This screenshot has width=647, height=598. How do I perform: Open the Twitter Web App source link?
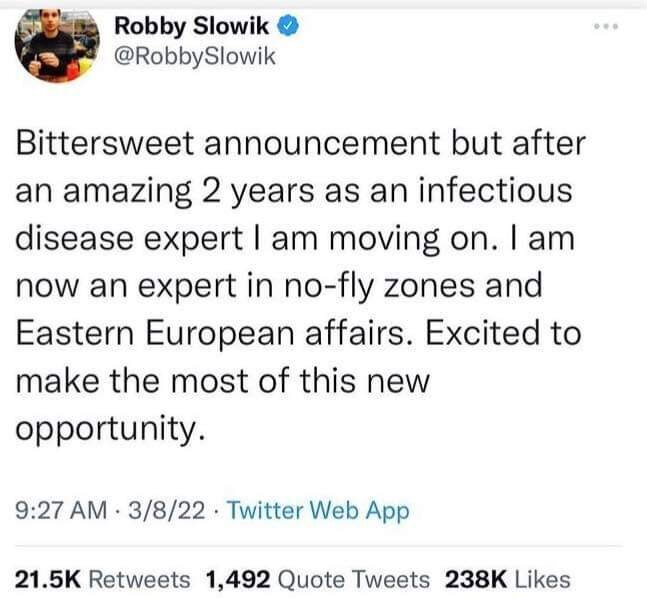click(x=318, y=510)
